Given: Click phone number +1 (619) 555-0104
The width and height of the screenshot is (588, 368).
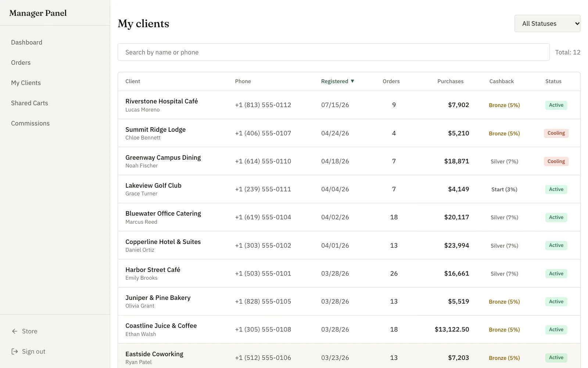Looking at the screenshot, I should point(263,217).
